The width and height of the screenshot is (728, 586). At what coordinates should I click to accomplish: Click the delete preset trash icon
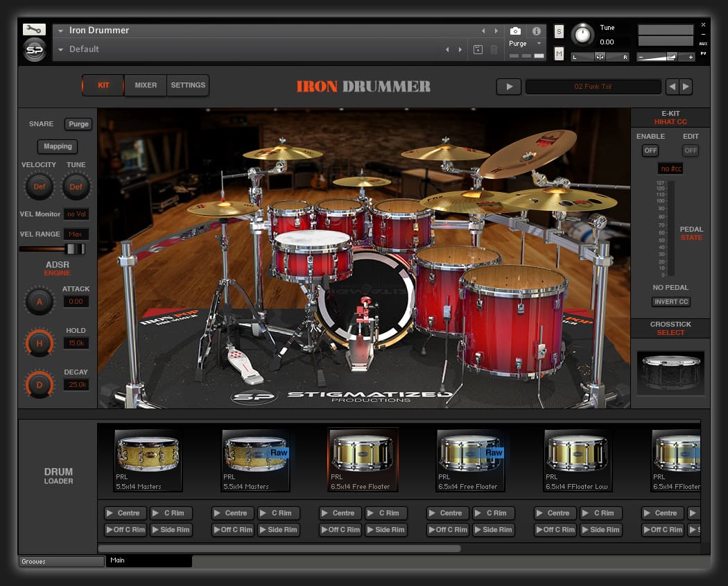coord(494,50)
